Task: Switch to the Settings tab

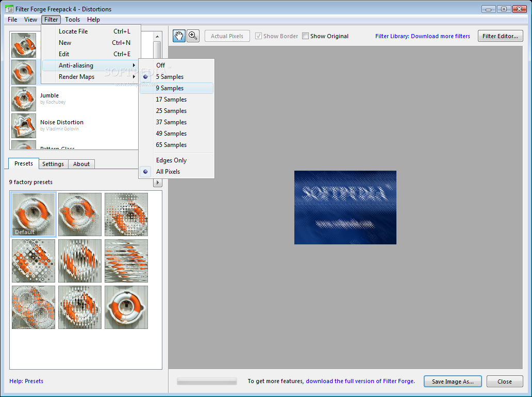Action: (53, 164)
